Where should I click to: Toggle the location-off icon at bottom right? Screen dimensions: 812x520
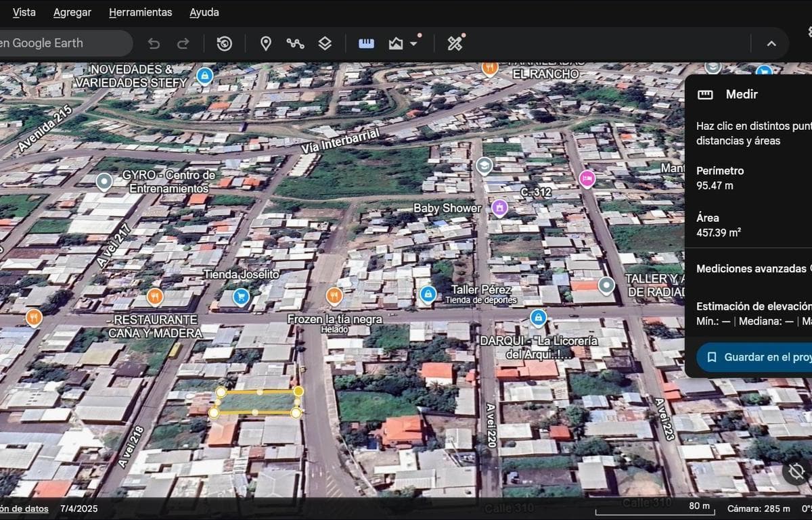pyautogui.click(x=796, y=471)
